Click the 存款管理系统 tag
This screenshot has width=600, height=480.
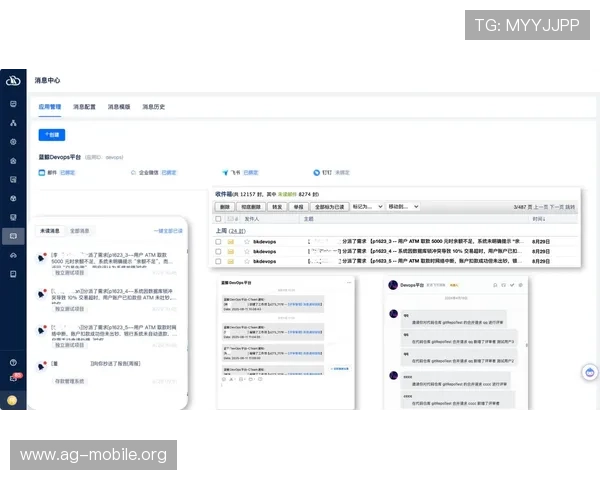[x=70, y=381]
